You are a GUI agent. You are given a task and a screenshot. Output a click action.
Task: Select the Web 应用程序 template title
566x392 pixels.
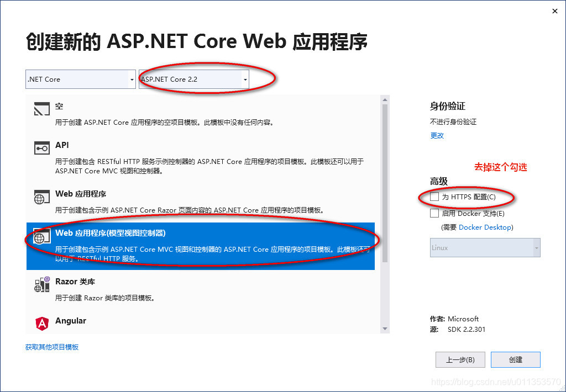pyautogui.click(x=81, y=194)
